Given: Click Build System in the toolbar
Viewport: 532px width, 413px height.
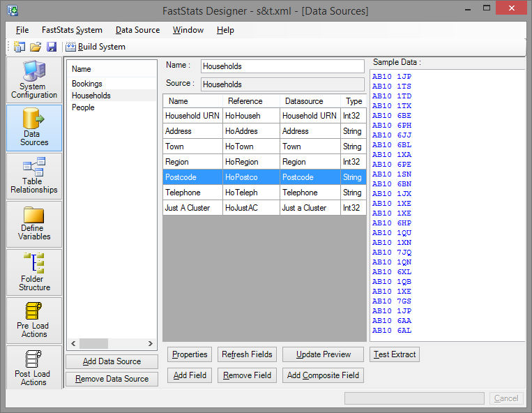Looking at the screenshot, I should 96,47.
